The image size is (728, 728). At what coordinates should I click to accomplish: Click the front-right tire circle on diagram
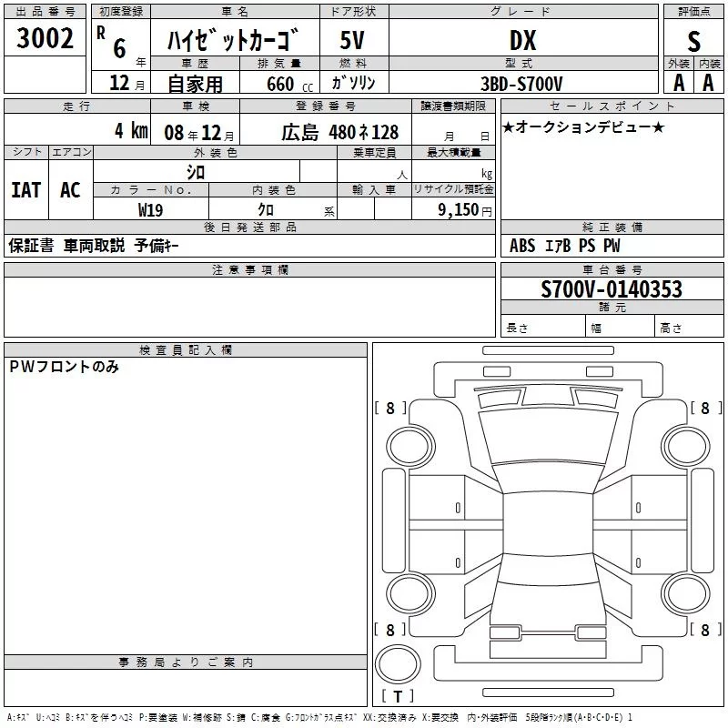click(686, 447)
